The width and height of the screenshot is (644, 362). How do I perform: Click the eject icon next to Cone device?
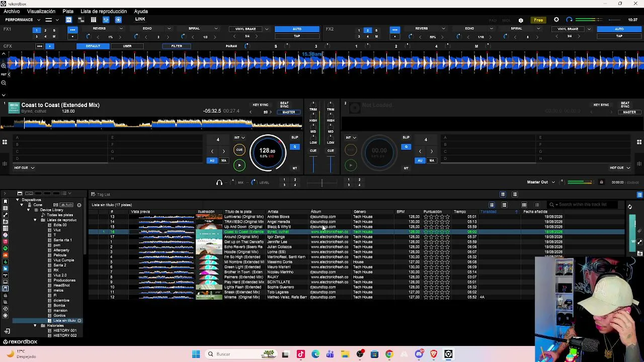79,205
